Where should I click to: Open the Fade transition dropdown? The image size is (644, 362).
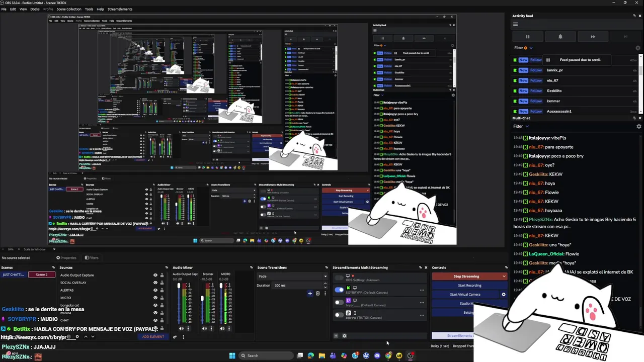coord(292,276)
